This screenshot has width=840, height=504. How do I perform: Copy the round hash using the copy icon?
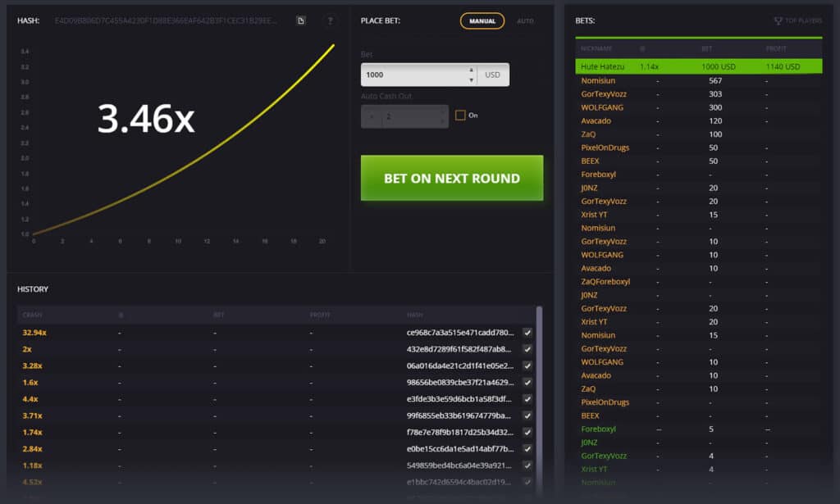tap(301, 20)
